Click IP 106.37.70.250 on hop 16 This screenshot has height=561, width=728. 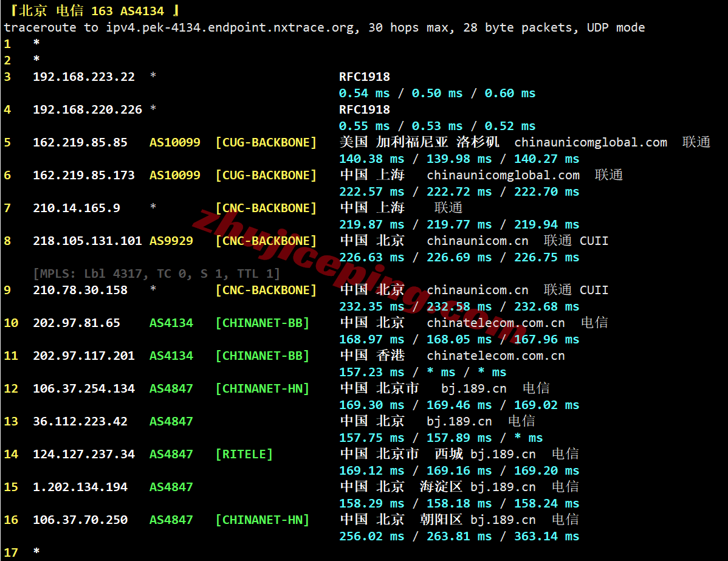tap(80, 520)
